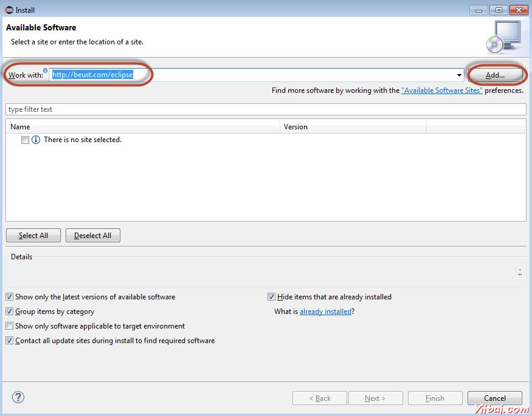The height and width of the screenshot is (416, 532).
Task: Check the box next to 'There is no site selected'
Action: [x=24, y=140]
